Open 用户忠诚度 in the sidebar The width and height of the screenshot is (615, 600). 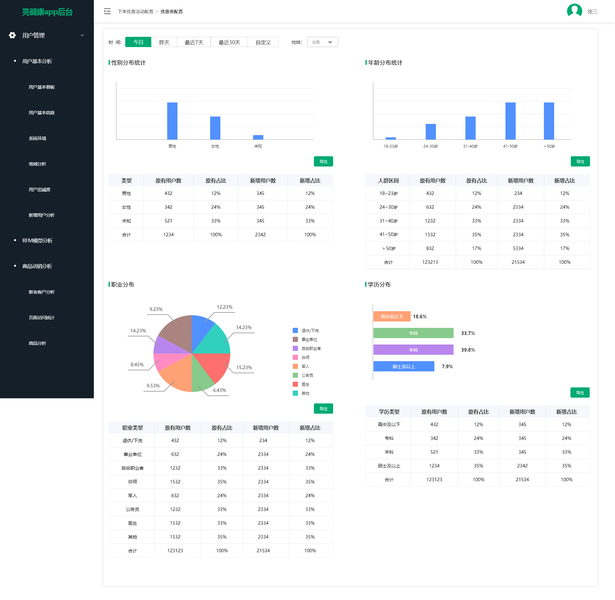click(x=39, y=189)
